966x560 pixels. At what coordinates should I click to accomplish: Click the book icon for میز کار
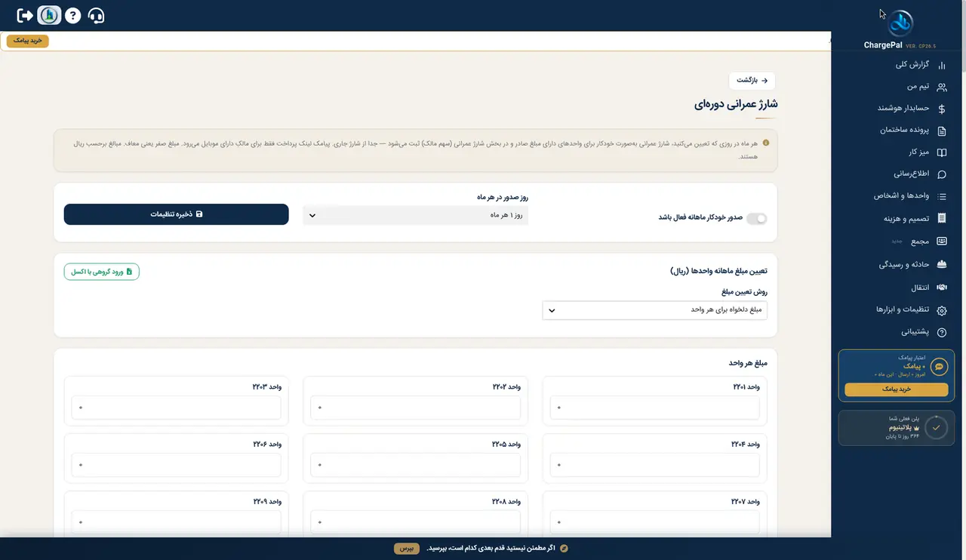click(x=941, y=152)
